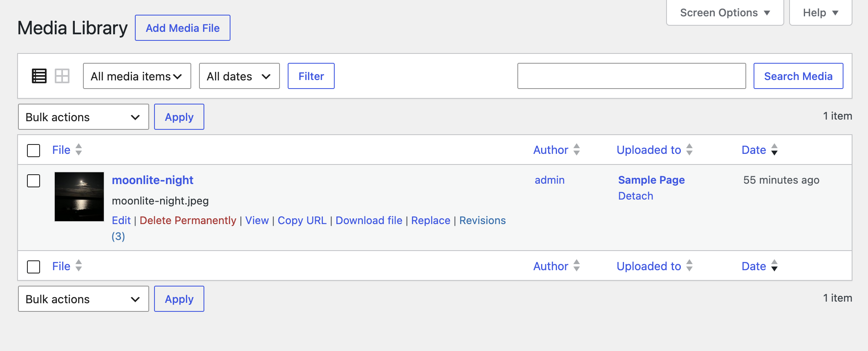Expand the Help panel
Image resolution: width=868 pixels, height=351 pixels.
(x=821, y=13)
